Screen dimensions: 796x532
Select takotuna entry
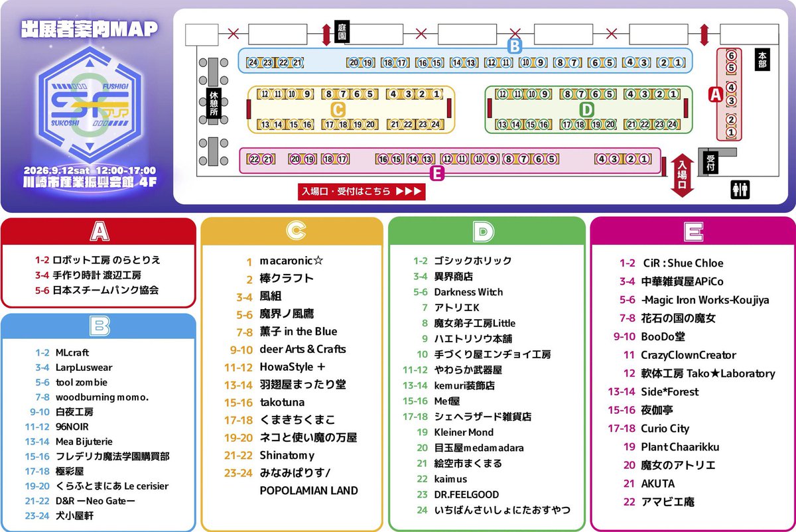[x=282, y=402]
